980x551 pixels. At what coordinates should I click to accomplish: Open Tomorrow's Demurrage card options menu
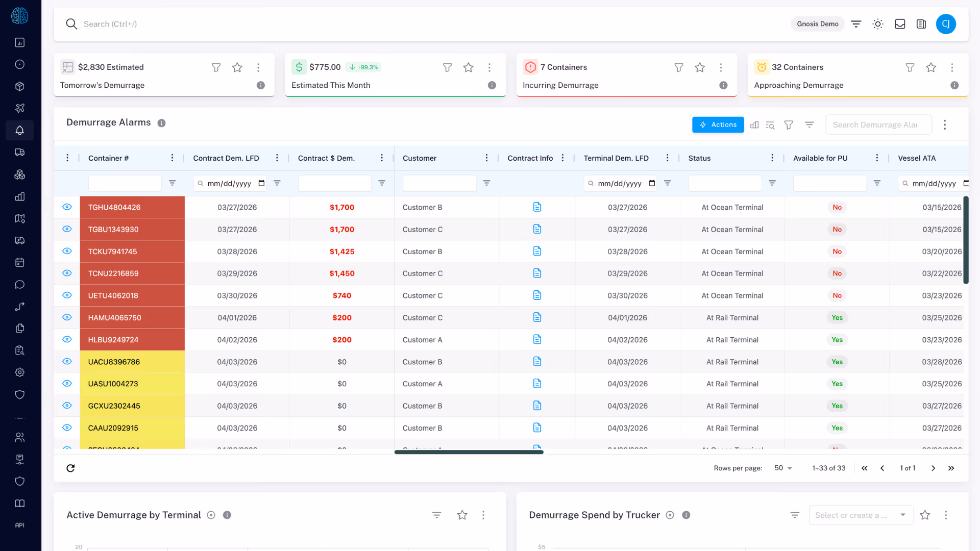[258, 67]
